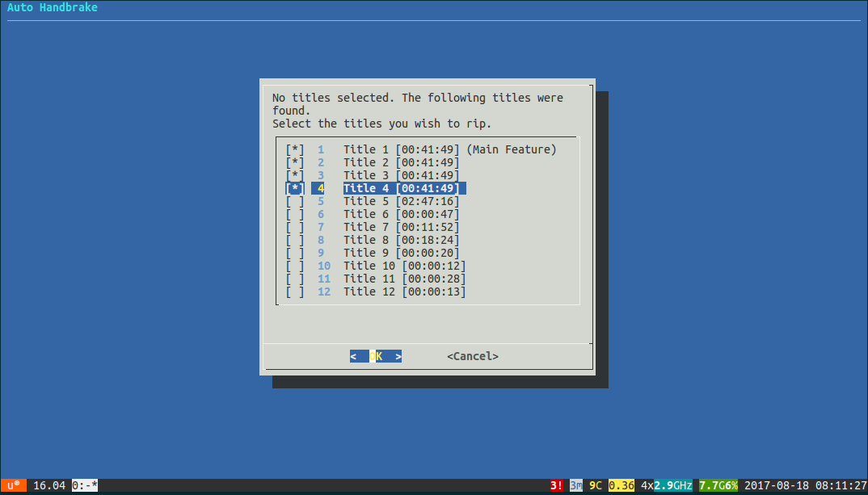Check the Title 5 checkbox
The image size is (868, 495).
pos(294,201)
